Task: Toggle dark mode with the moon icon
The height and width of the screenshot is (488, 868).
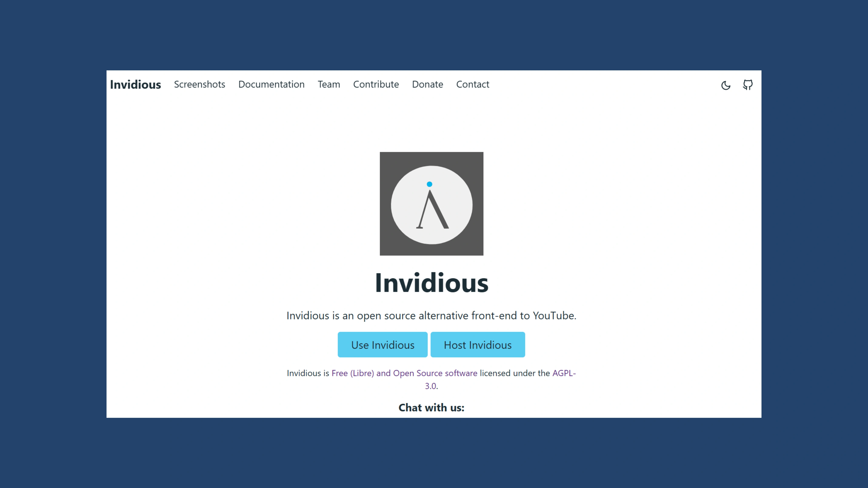Action: pyautogui.click(x=726, y=85)
